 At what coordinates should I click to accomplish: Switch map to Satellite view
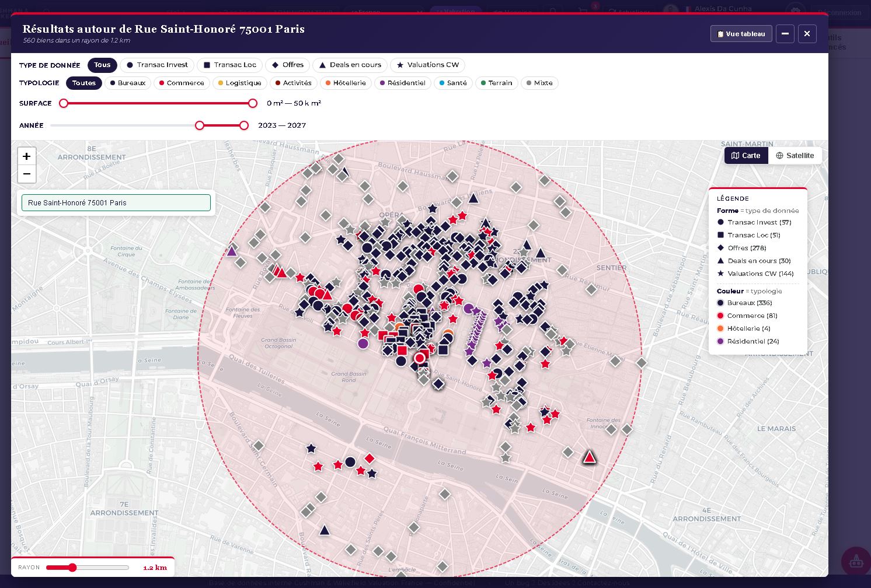tap(795, 156)
